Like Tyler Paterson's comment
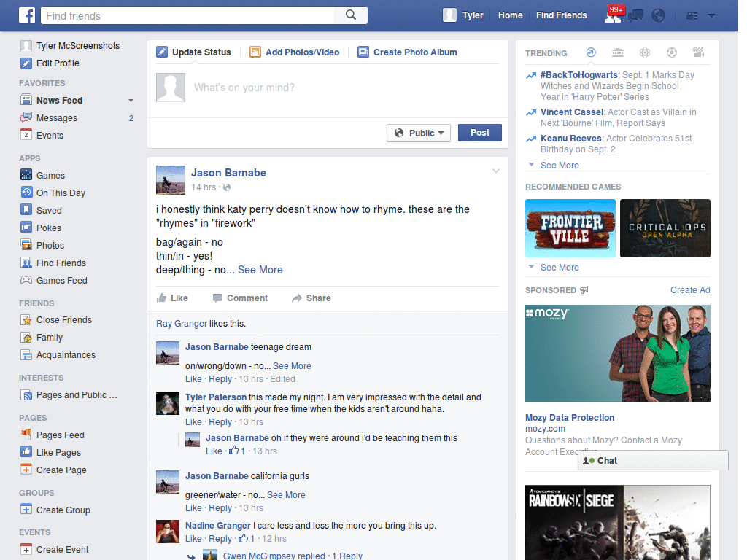The width and height of the screenshot is (747, 560). (193, 422)
